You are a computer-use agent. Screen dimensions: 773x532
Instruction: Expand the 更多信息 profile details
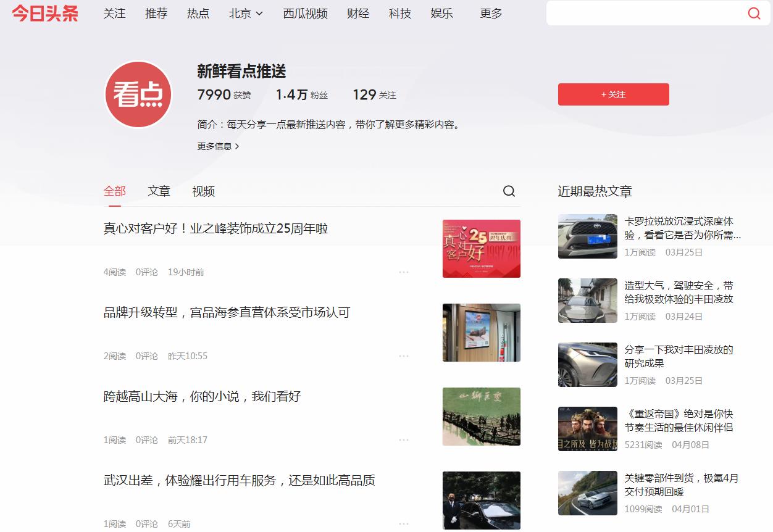tap(217, 147)
